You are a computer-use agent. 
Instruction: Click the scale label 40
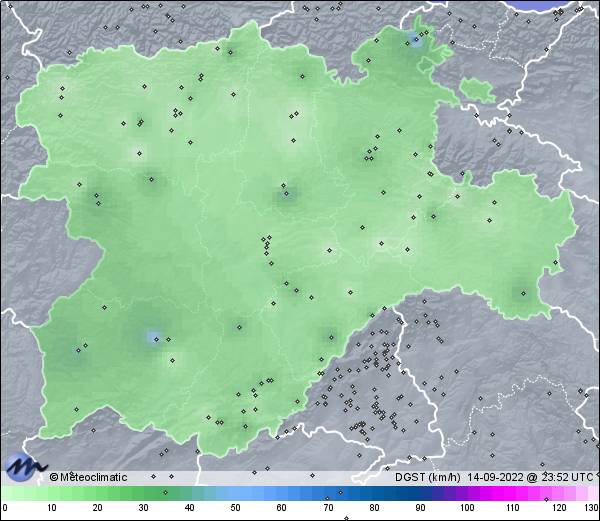189,508
